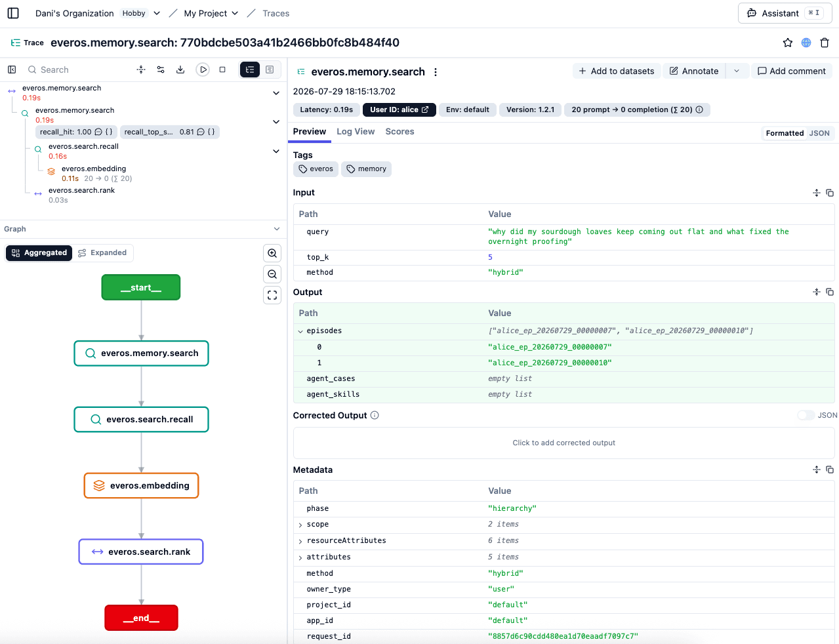Expand scope metadata row

(300, 525)
